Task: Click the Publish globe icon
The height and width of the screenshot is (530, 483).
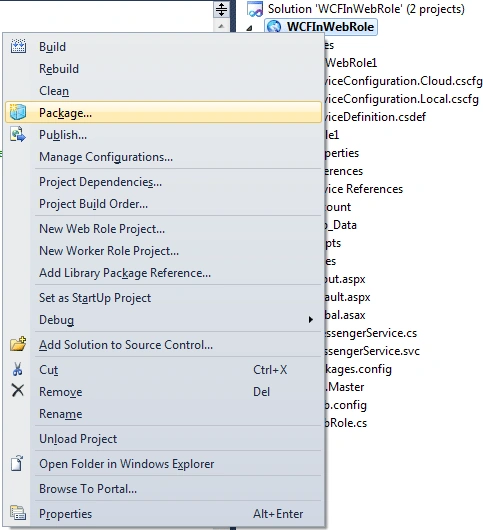Action: pos(18,134)
